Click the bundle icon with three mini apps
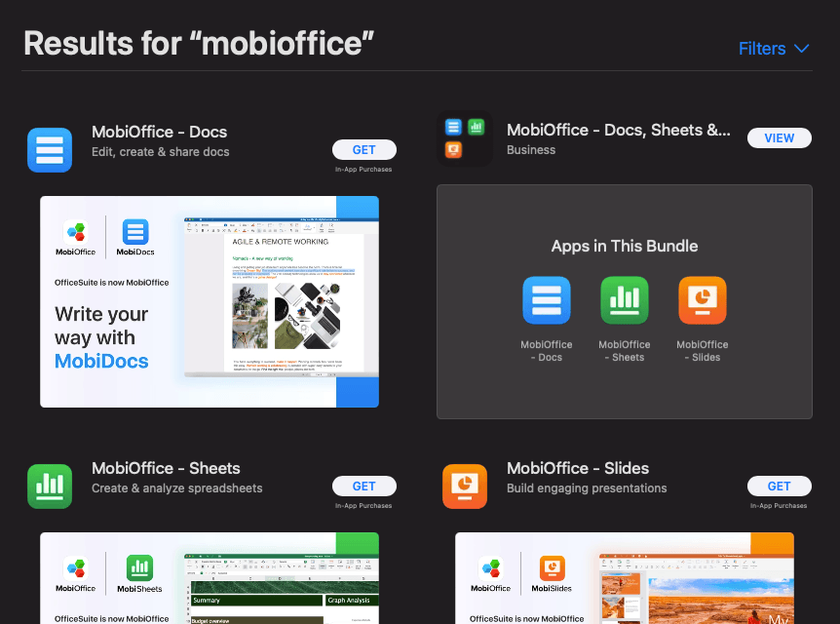The height and width of the screenshot is (624, 840). coord(465,138)
